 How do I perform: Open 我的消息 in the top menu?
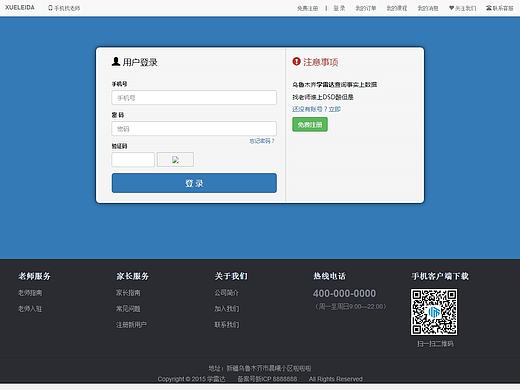click(428, 8)
